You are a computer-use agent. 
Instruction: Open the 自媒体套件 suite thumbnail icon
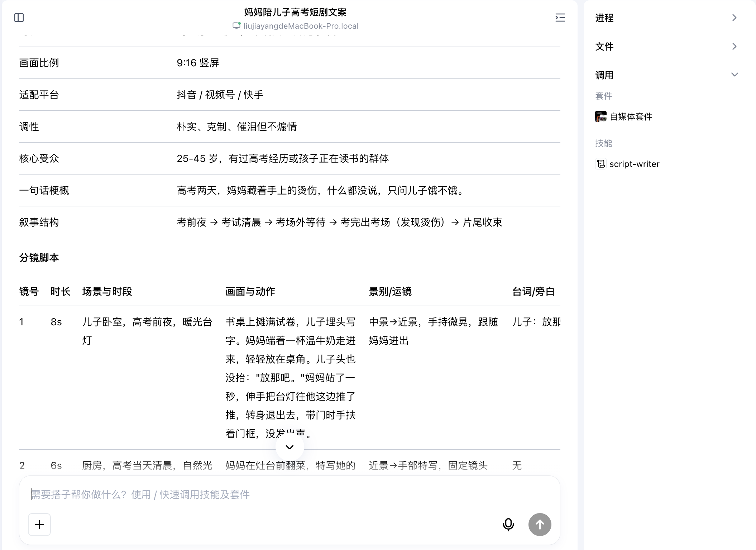601,116
